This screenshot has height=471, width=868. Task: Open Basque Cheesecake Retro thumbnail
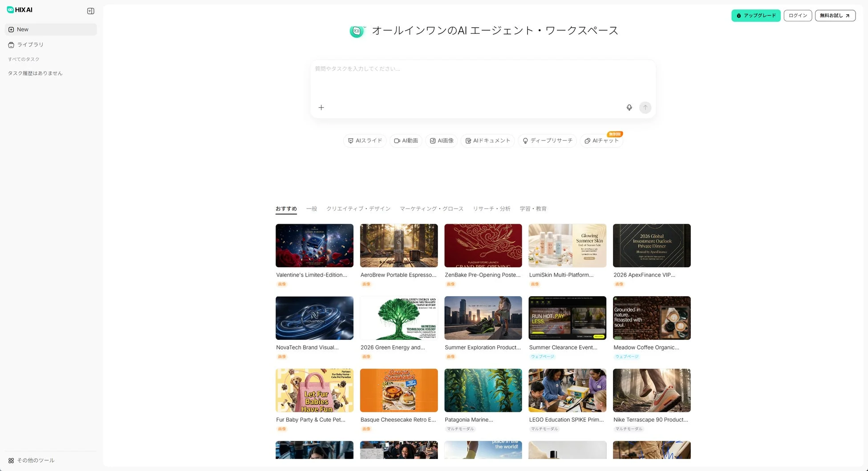pyautogui.click(x=399, y=390)
